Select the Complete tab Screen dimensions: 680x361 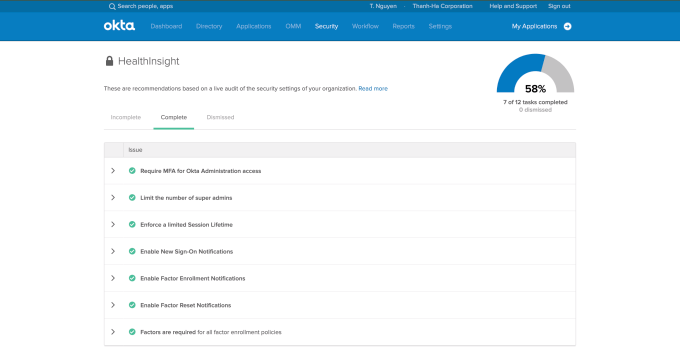point(174,118)
